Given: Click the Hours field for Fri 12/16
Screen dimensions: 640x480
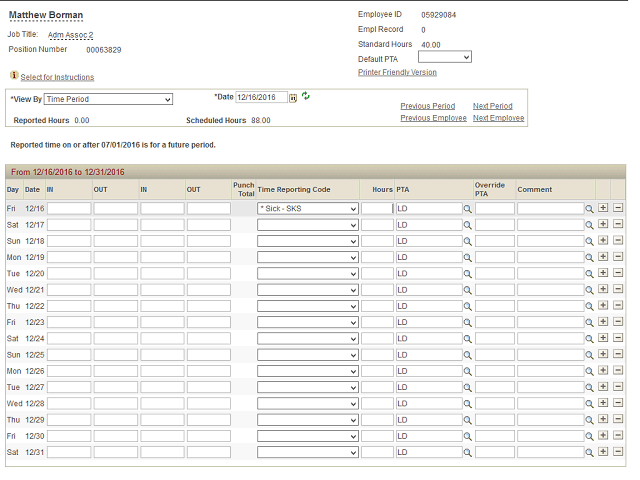Looking at the screenshot, I should point(377,209).
